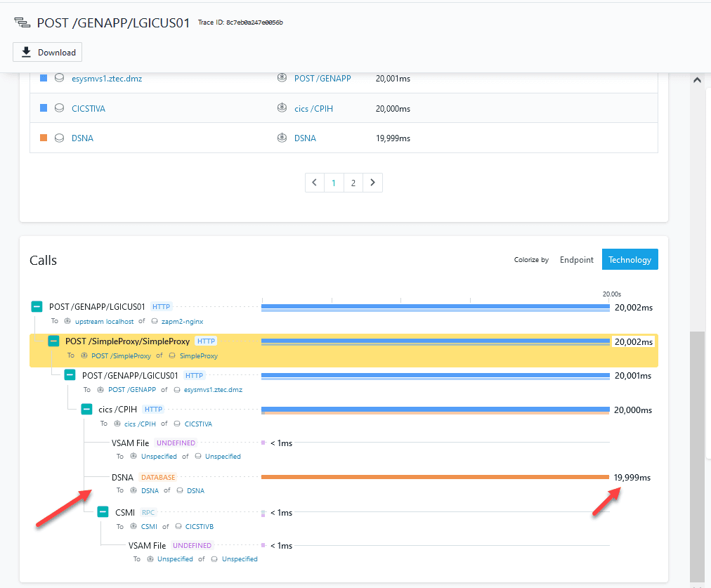Click the service icon next to esysmvs1.ztec.dmz
Screen dimensions: 711x588
59,79
